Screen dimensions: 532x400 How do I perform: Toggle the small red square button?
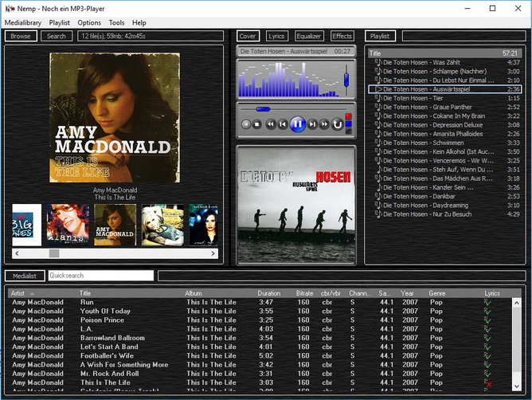347,117
